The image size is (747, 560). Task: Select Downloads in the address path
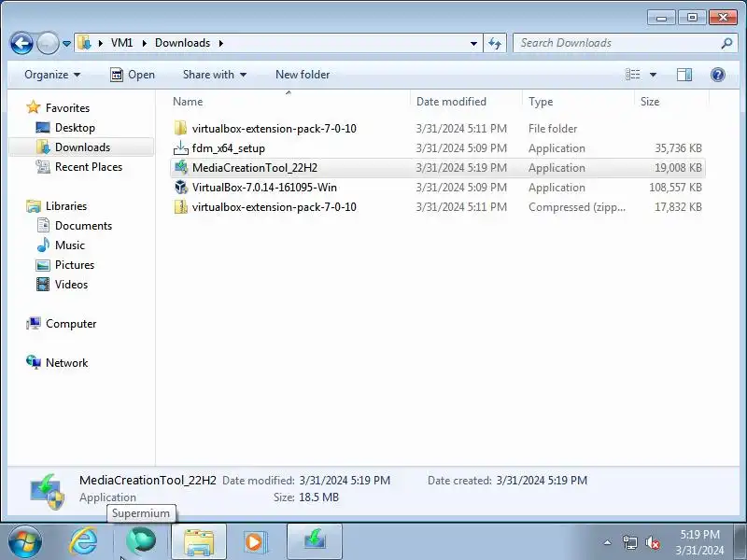coord(182,43)
